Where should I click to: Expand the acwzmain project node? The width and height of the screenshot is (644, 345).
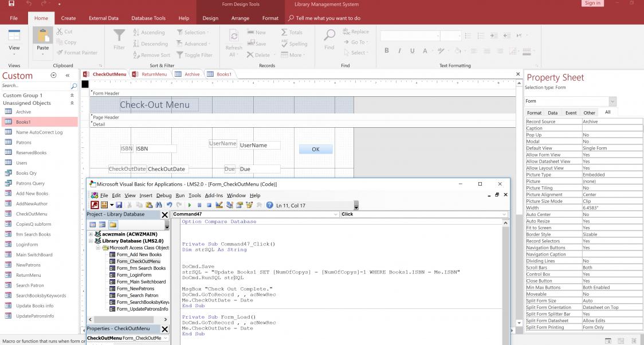coord(91,234)
